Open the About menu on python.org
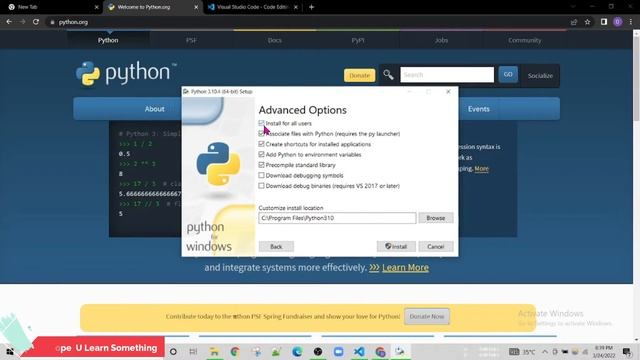This screenshot has height=360, width=640. point(154,109)
